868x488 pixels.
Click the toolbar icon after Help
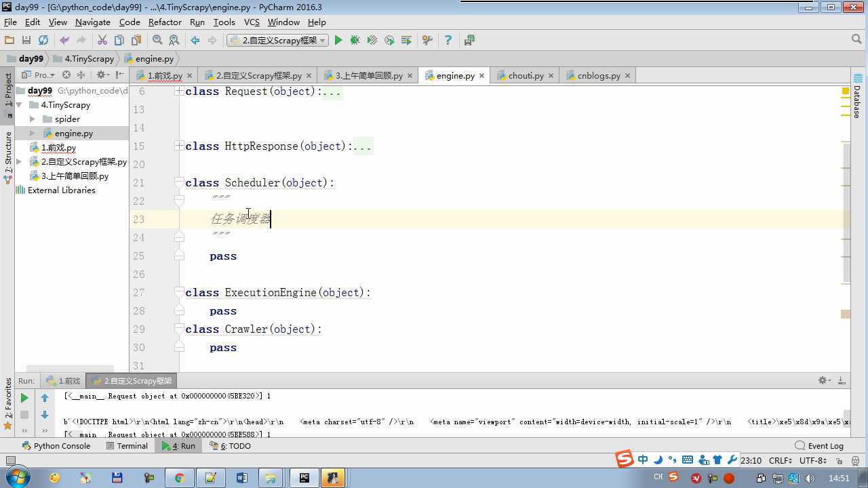coord(469,41)
